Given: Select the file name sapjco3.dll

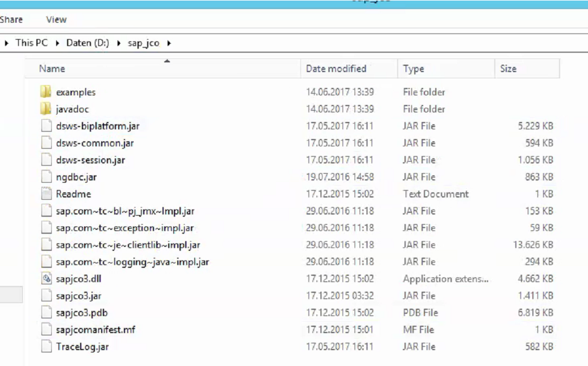Looking at the screenshot, I should (78, 279).
